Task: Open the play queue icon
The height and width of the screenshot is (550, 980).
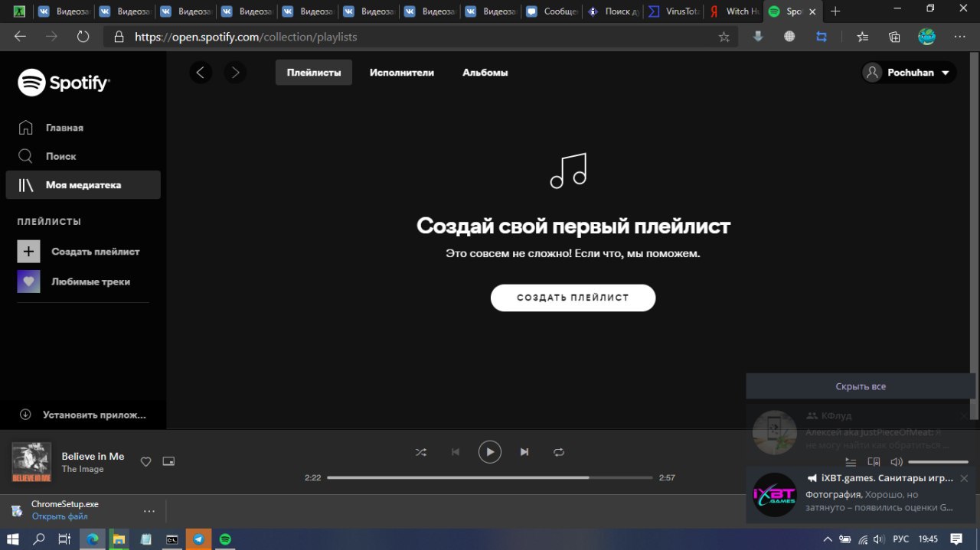Action: [851, 462]
